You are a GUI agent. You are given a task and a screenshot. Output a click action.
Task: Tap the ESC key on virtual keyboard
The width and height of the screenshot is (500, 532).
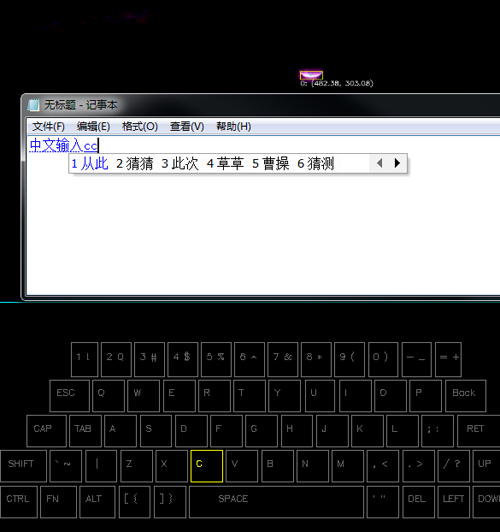[x=69, y=396]
